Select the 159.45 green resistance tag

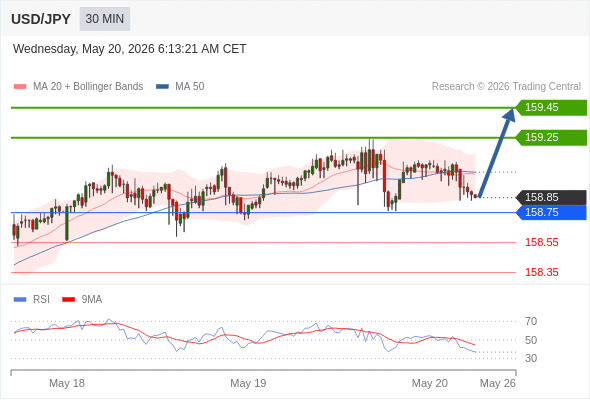tap(551, 108)
